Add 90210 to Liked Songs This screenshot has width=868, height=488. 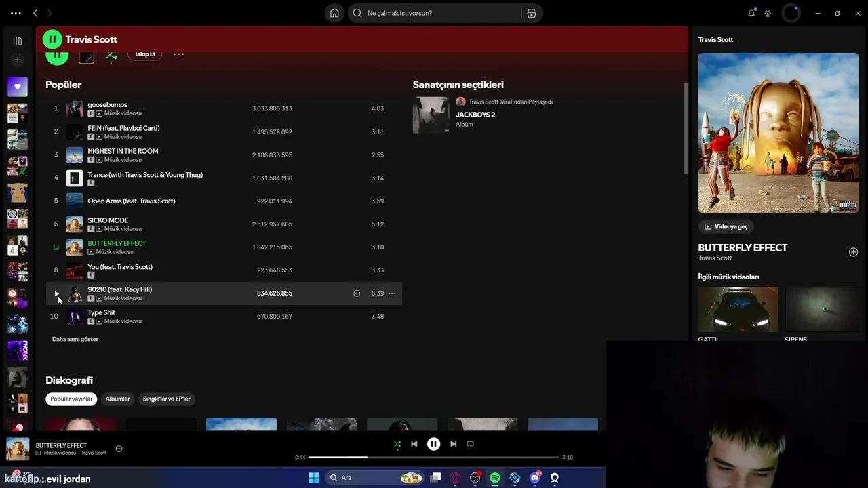coord(357,293)
